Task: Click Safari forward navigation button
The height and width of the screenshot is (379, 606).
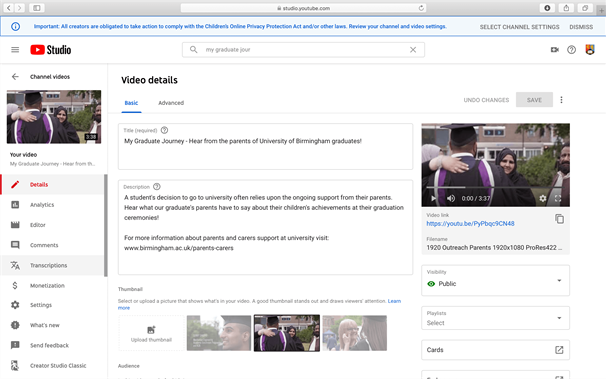Action: pos(19,8)
